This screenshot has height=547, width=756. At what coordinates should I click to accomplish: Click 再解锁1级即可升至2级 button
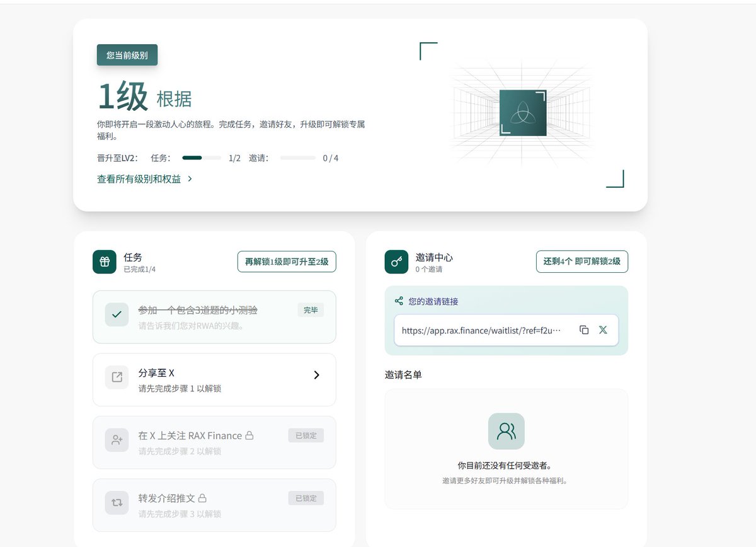287,262
